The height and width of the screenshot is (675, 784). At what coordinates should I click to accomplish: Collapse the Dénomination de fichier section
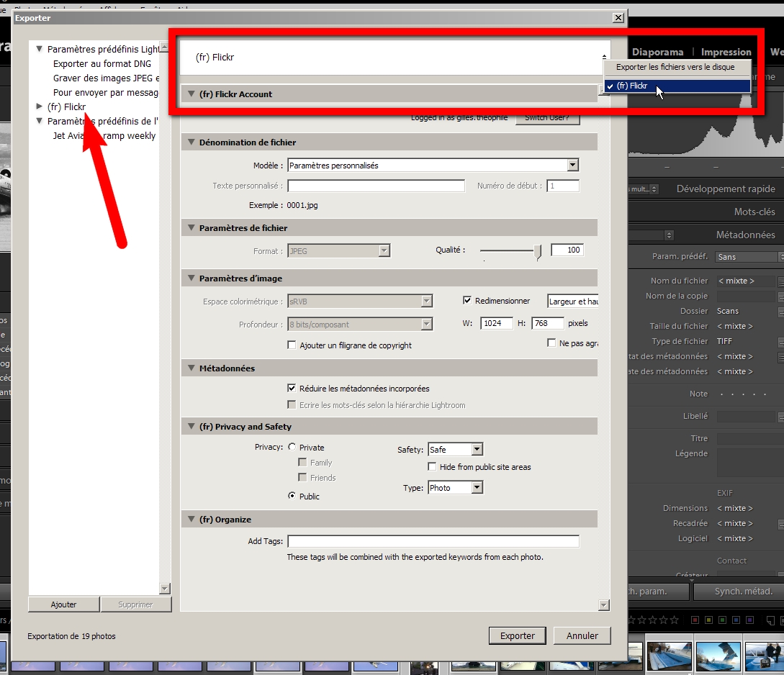(191, 142)
